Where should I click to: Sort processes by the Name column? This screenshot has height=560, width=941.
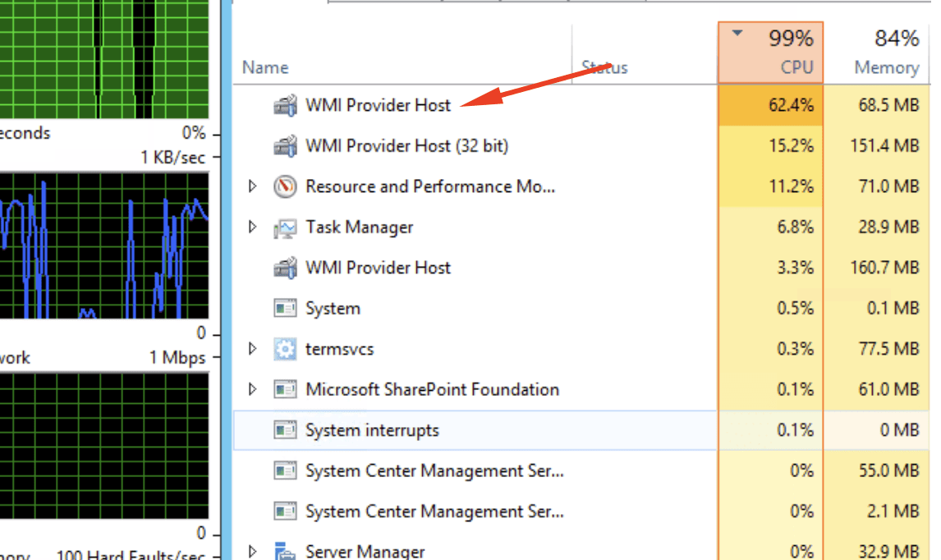click(x=402, y=54)
